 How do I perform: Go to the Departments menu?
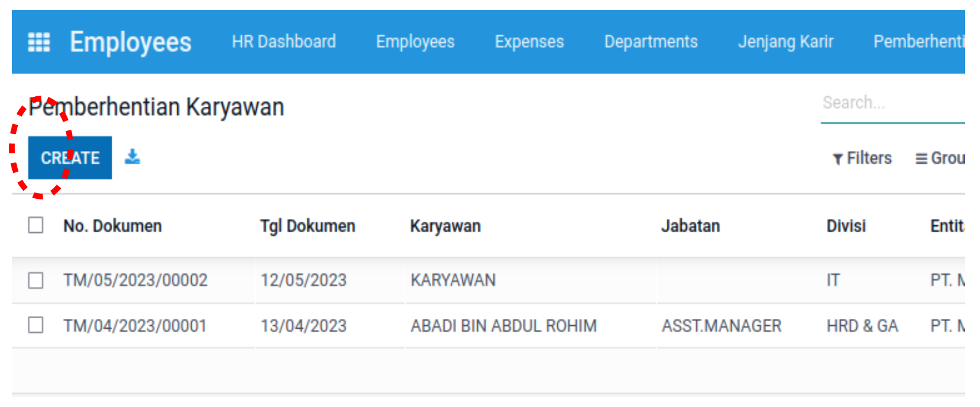(651, 42)
